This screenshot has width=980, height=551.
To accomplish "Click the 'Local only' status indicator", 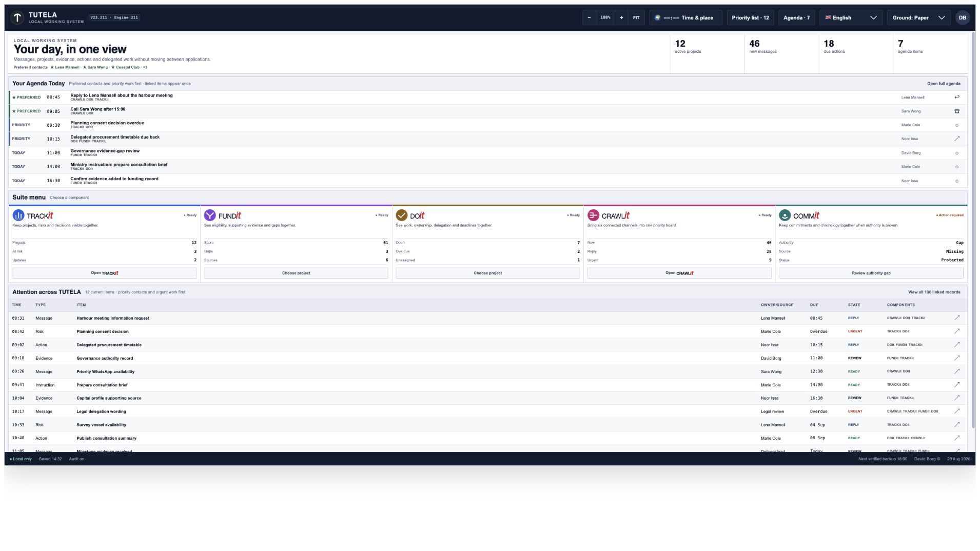I will (21, 459).
